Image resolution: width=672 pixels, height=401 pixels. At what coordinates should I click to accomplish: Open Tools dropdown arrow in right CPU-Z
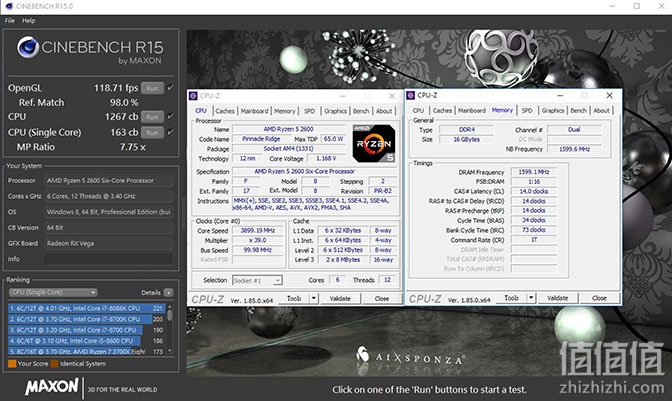point(531,298)
